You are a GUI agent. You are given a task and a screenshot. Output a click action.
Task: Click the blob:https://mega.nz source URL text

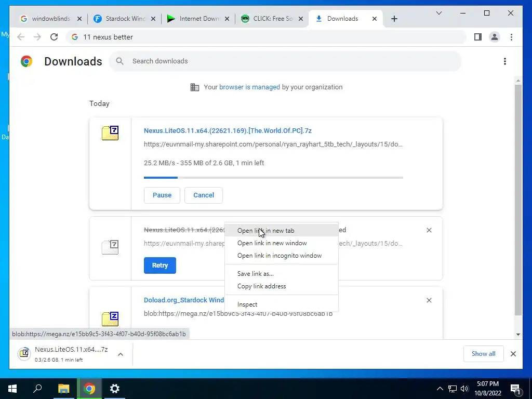pyautogui.click(x=238, y=314)
